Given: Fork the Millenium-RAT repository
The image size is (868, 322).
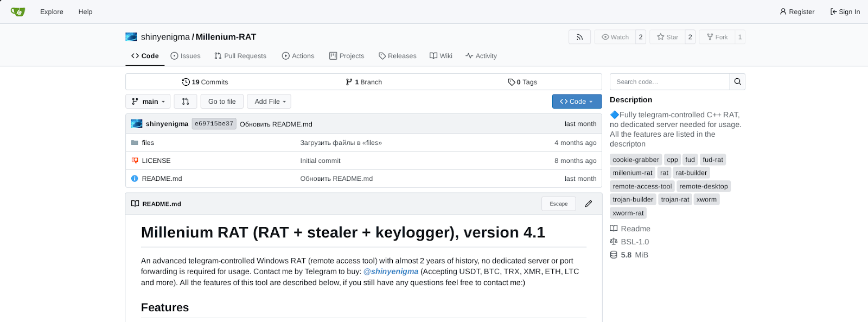Looking at the screenshot, I should 717,37.
